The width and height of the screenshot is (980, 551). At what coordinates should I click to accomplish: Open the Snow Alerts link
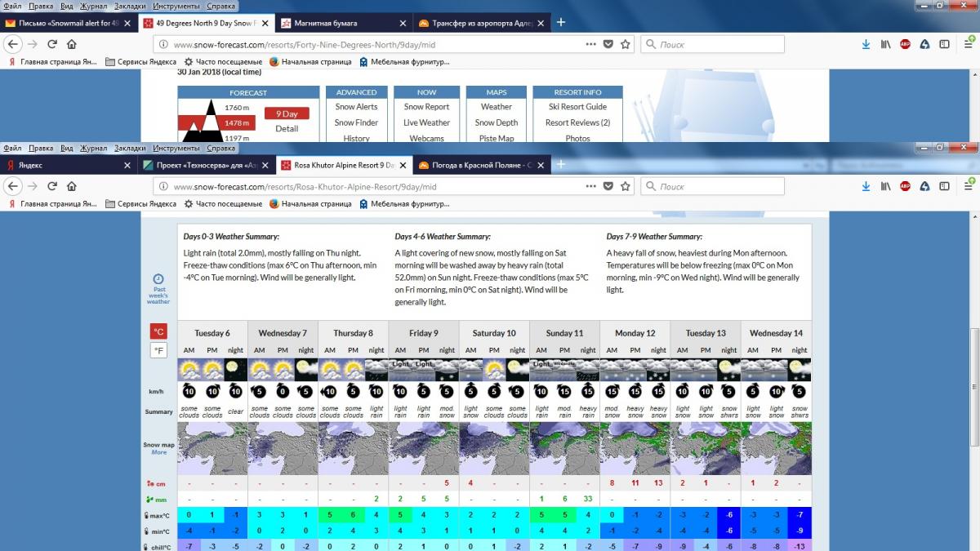pos(356,107)
